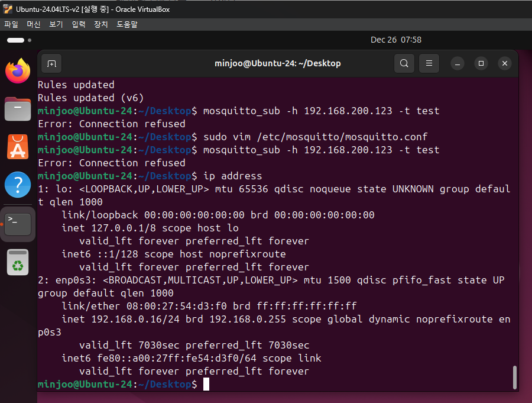Close the terminal window

pyautogui.click(x=505, y=63)
